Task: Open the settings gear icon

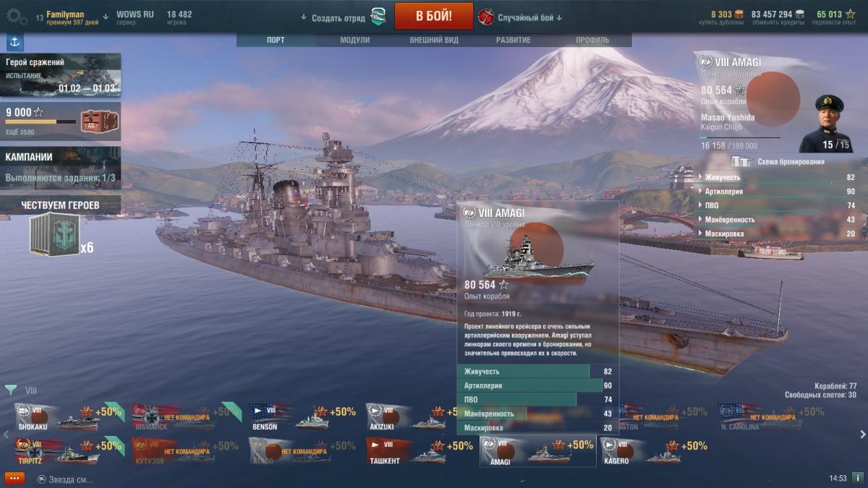Action: pos(17,16)
